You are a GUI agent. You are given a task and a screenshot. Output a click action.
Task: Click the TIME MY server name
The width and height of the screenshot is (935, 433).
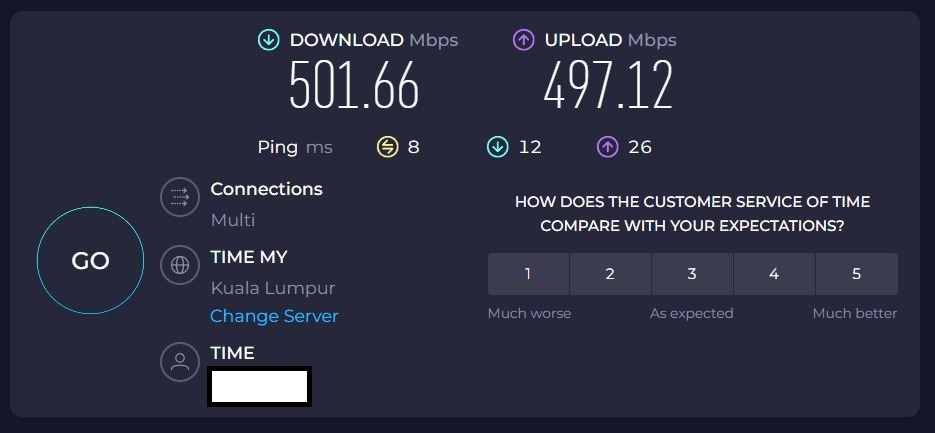tap(249, 257)
